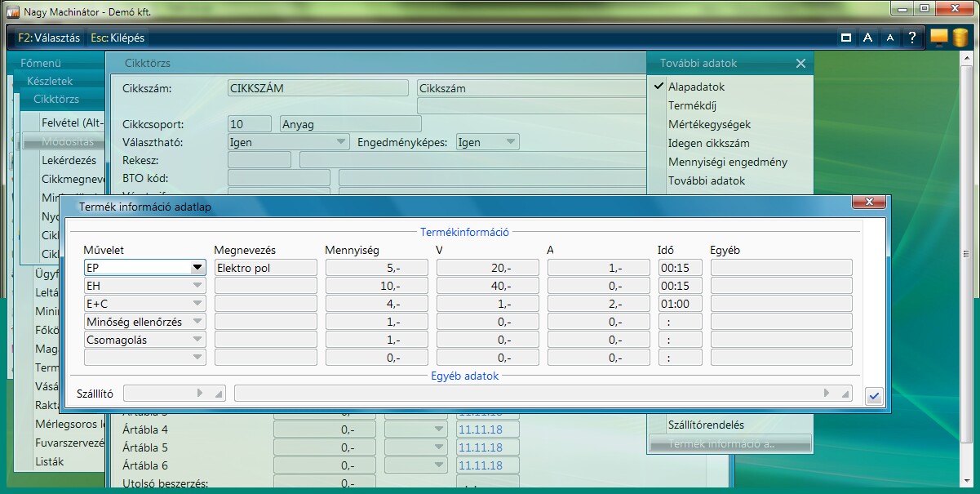Viewport: 980px width, 494px height.
Task: Confirm the form with blue checkmark button
Action: click(874, 396)
